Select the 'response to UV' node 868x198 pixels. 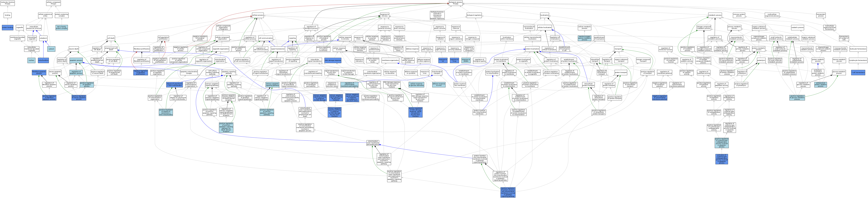click(x=443, y=60)
